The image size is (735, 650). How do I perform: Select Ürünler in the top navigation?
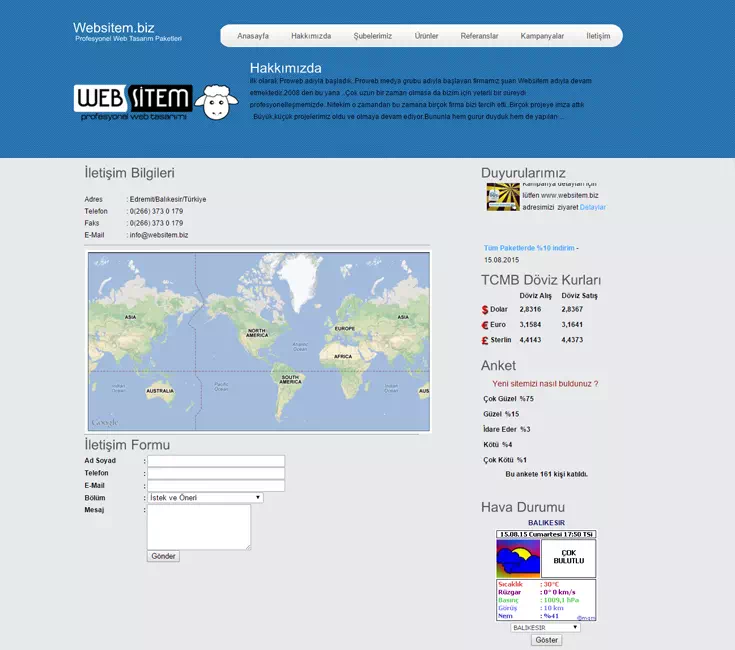tap(426, 36)
